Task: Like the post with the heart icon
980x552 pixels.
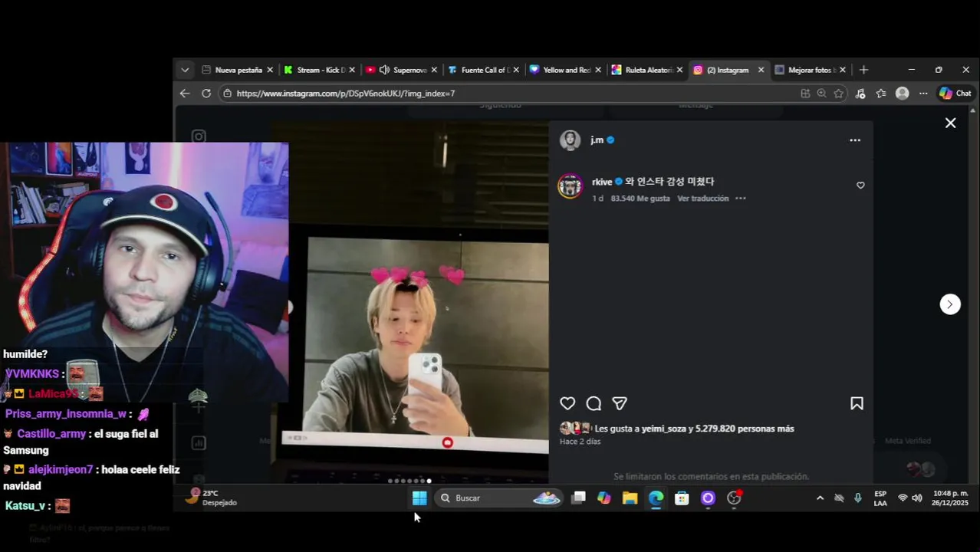Action: click(x=567, y=403)
